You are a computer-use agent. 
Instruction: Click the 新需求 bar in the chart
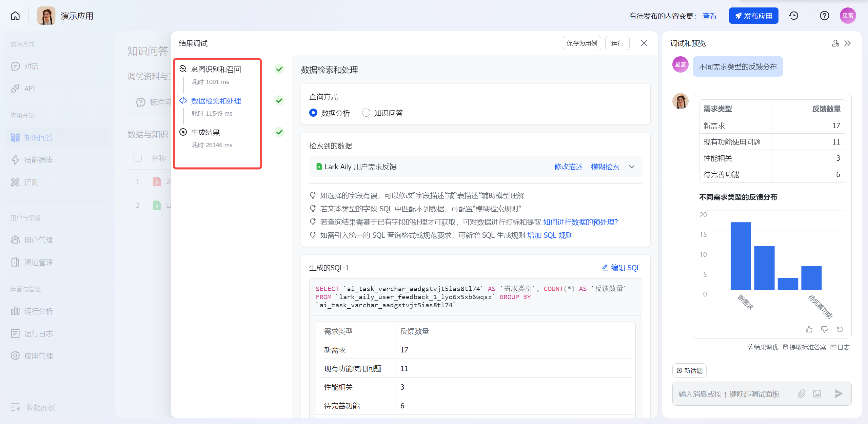741,256
